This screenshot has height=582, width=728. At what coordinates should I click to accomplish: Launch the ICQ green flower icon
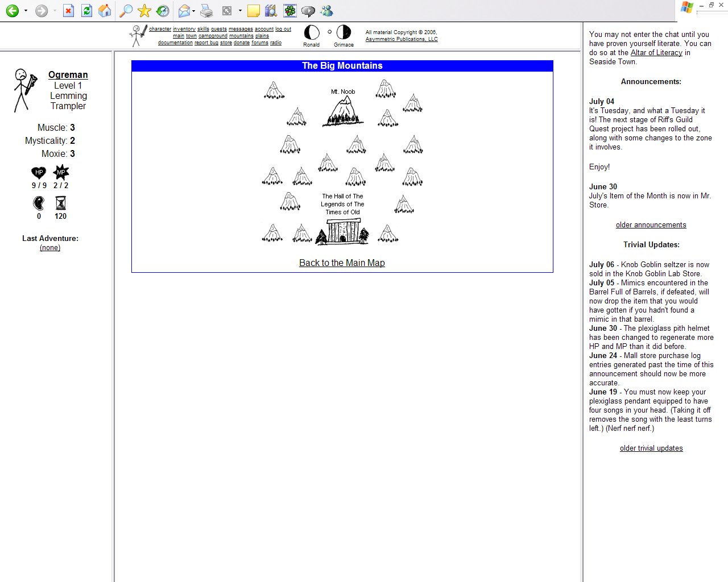pos(290,11)
